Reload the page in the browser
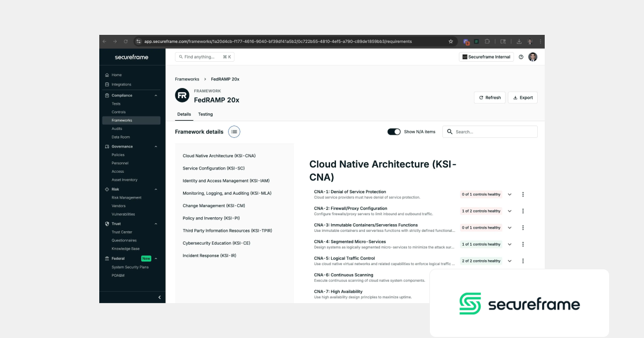 pos(126,41)
